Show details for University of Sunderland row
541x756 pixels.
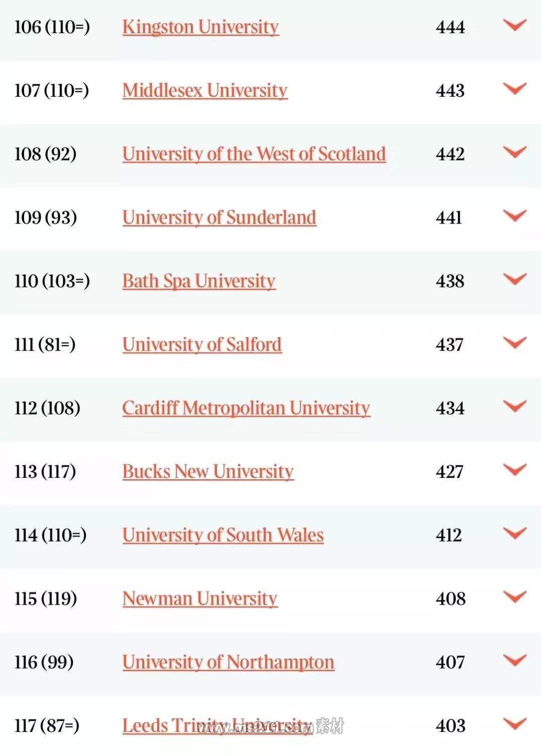[x=514, y=216]
